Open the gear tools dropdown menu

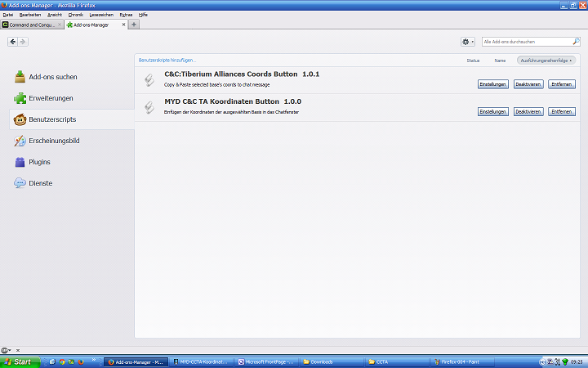[x=468, y=41]
